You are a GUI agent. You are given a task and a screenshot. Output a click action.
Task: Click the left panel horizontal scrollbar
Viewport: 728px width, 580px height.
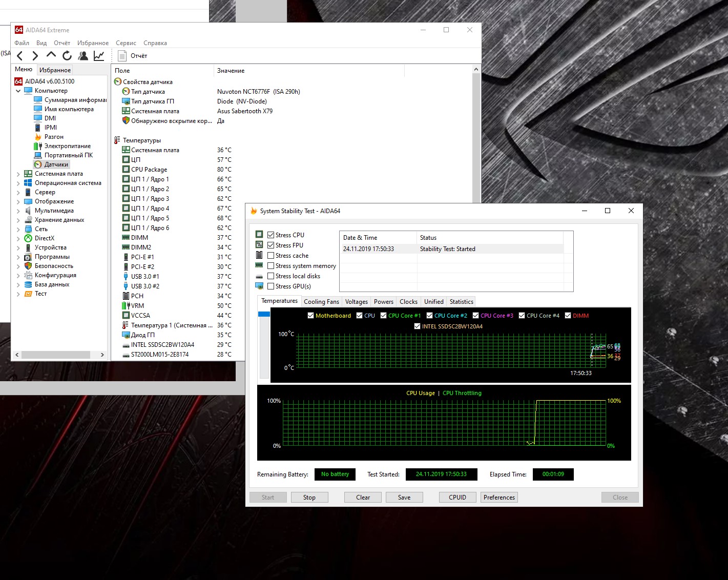[x=55, y=355]
